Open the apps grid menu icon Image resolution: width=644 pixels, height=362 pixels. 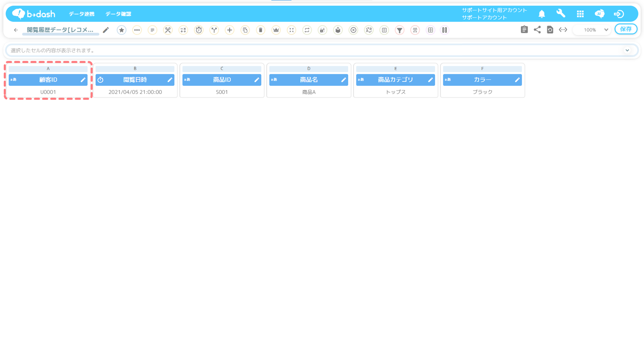point(580,14)
